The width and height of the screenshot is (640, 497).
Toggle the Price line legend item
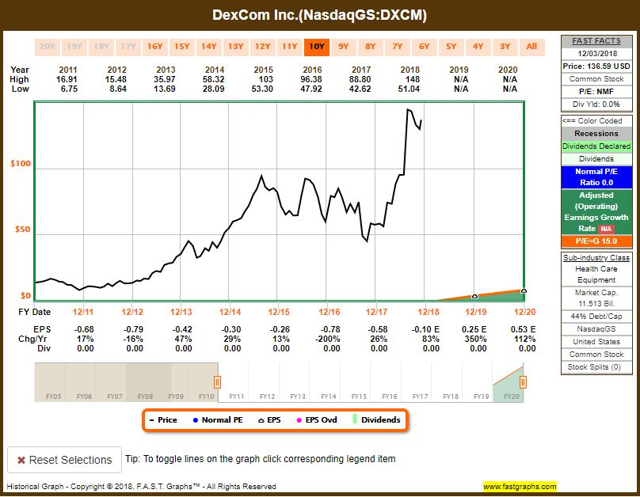click(x=163, y=420)
